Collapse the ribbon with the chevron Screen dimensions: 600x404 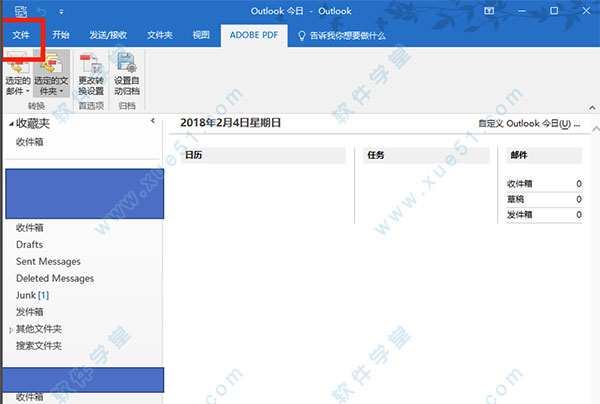(x=592, y=108)
